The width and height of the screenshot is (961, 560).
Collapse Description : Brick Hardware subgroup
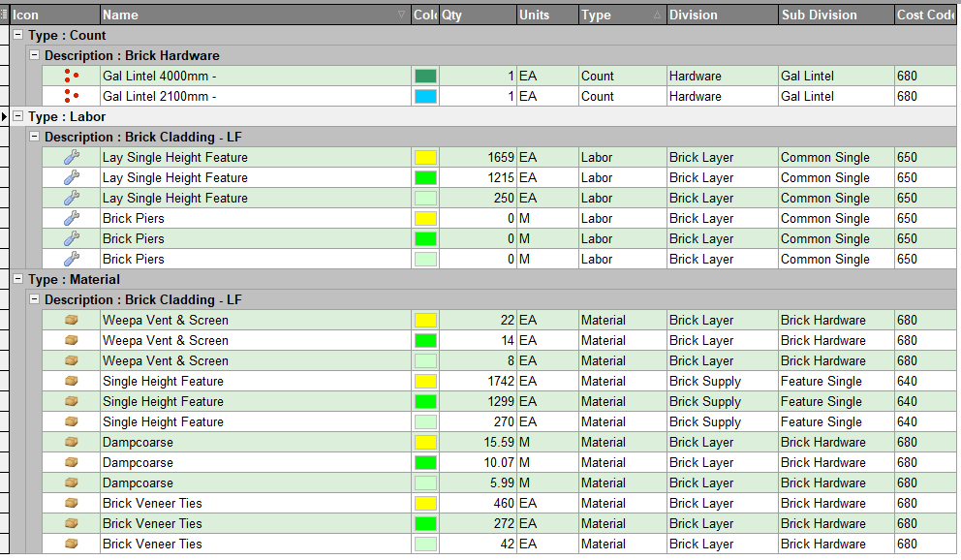pyautogui.click(x=35, y=55)
